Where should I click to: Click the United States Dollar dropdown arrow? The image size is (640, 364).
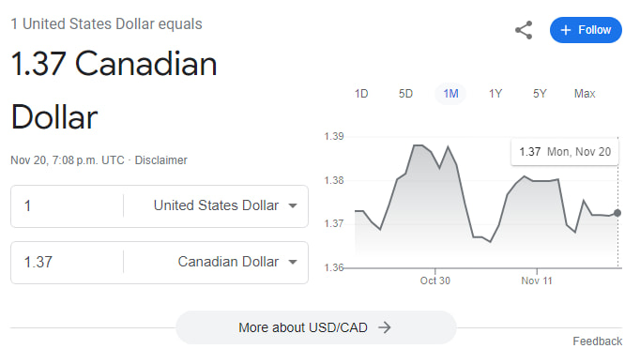pos(293,205)
